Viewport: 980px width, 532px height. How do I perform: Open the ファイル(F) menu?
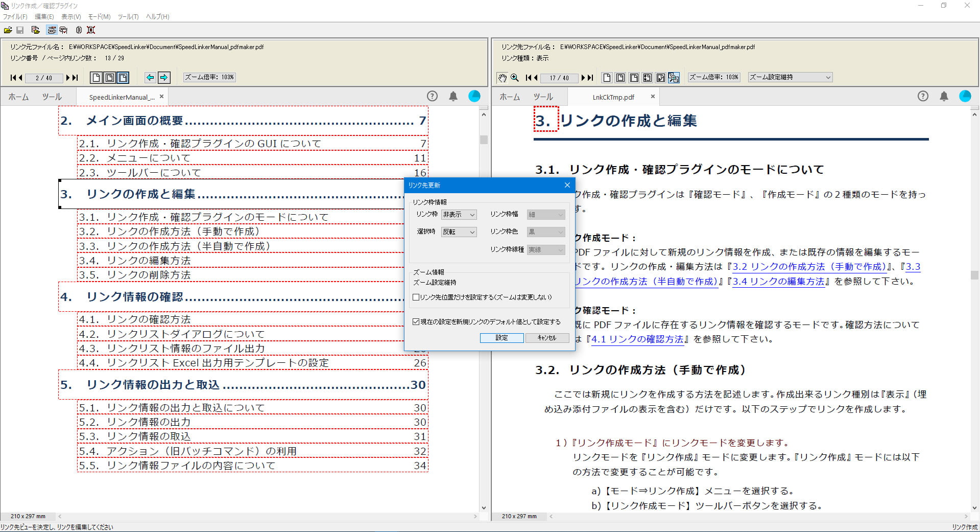(x=15, y=16)
